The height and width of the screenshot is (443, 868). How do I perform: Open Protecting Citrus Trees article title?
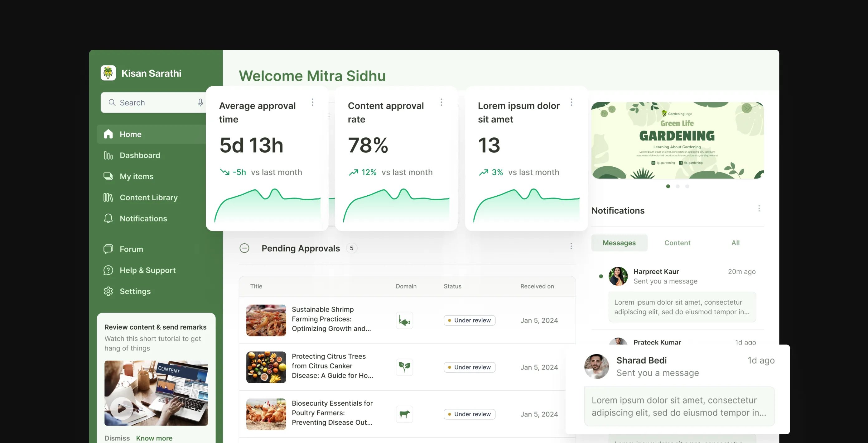point(332,365)
